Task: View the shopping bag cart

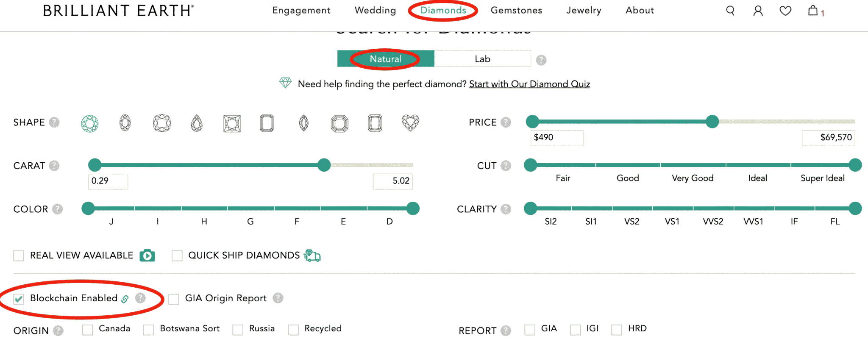Action: pos(813,11)
